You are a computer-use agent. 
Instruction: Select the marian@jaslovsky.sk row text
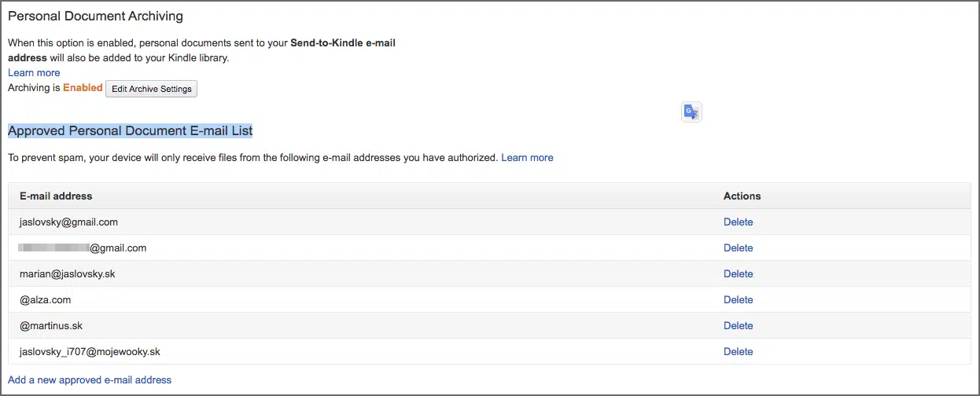point(68,274)
